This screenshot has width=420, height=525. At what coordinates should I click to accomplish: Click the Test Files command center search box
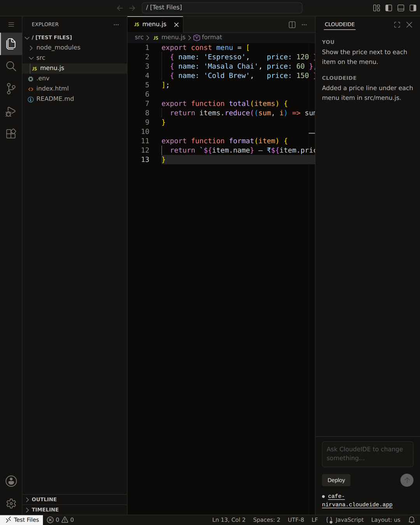[222, 8]
